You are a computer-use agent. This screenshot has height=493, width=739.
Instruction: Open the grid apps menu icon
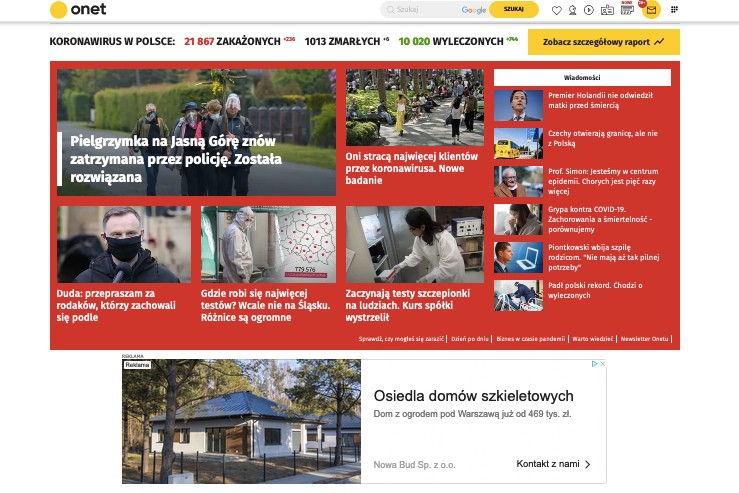click(674, 9)
